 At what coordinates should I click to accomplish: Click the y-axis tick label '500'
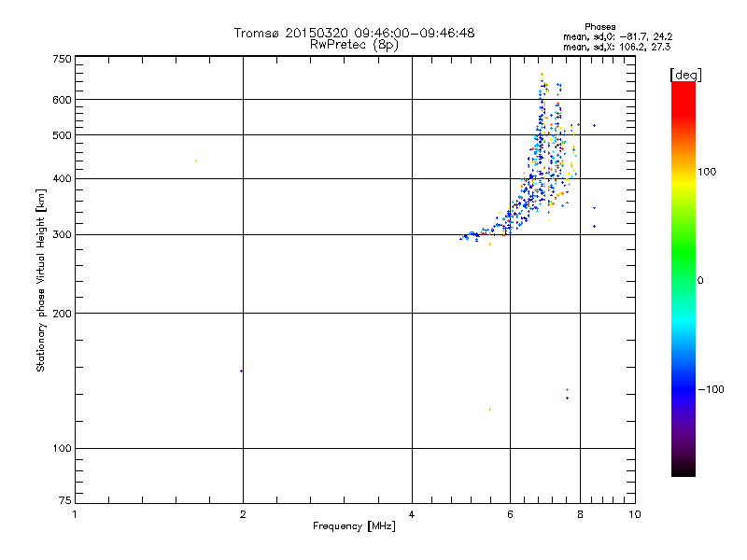coord(62,135)
